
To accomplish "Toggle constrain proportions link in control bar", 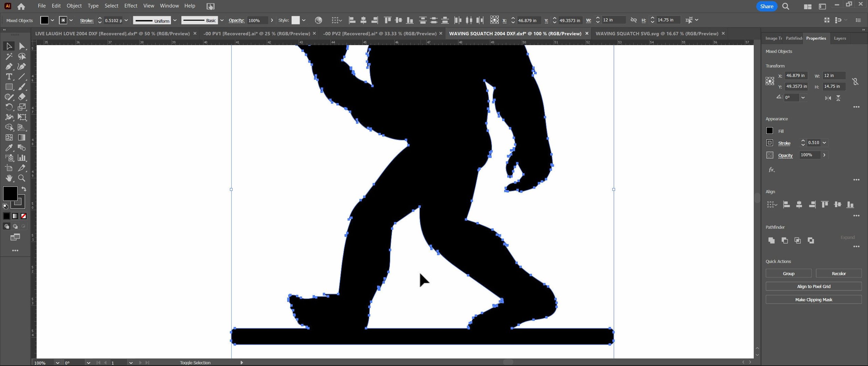I will (634, 20).
